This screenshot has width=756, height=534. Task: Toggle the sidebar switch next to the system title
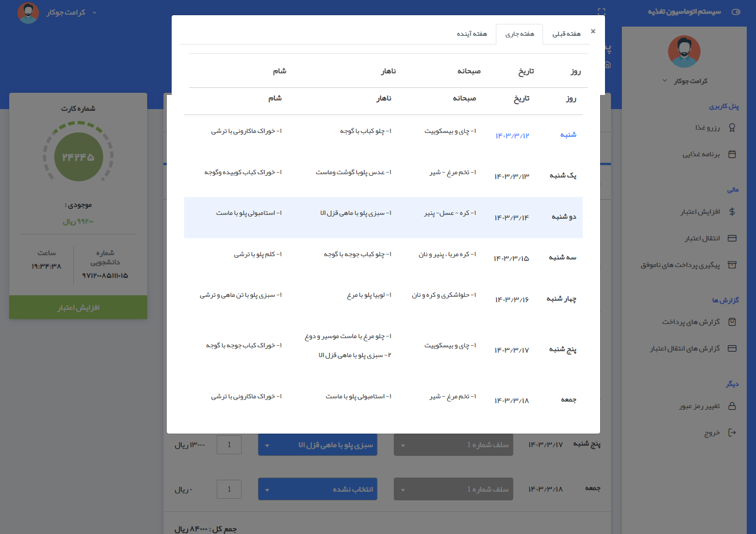736,12
